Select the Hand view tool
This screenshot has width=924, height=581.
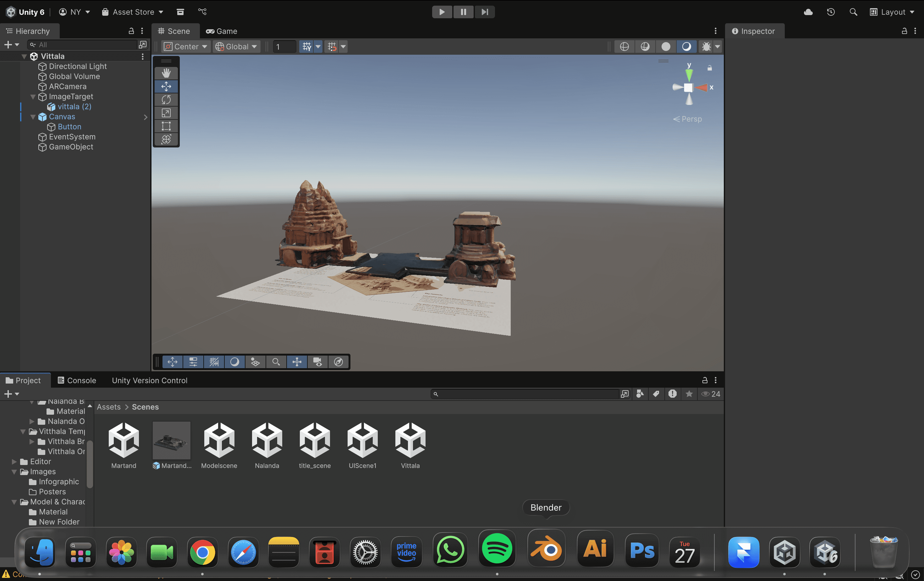(x=166, y=73)
